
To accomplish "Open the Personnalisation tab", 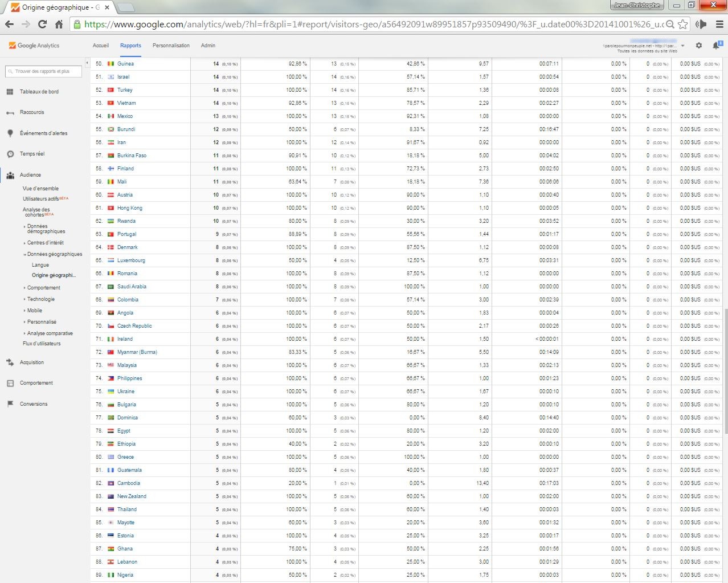I will 171,46.
